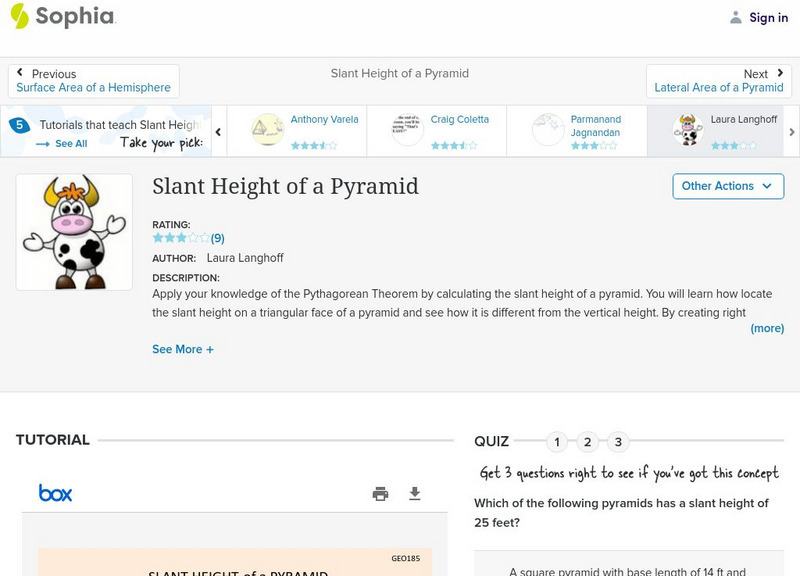Go to quiz question 2
This screenshot has width=800, height=576.
[588, 442]
